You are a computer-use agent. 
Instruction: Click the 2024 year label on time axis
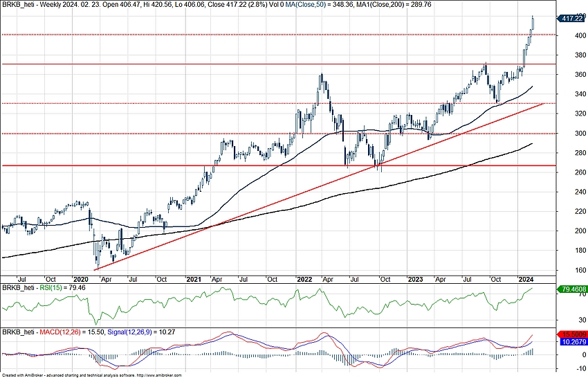pos(526,280)
